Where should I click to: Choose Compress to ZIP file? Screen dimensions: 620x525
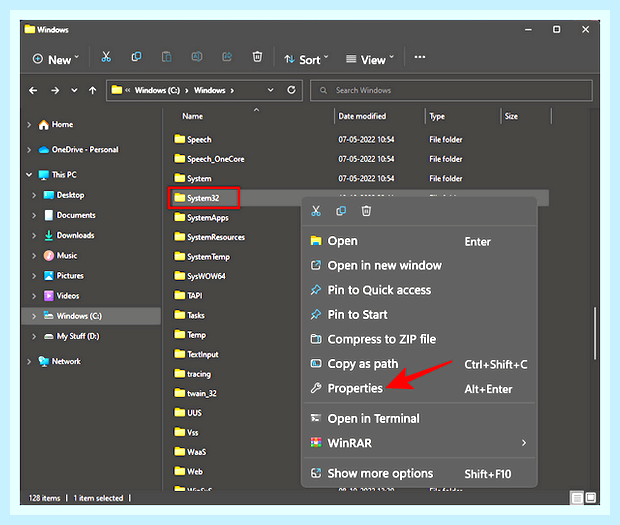point(419,339)
